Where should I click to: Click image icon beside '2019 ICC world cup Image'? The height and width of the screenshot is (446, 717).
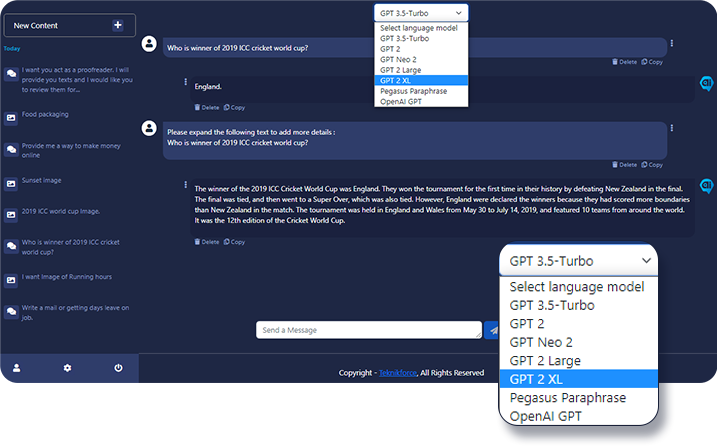(11, 215)
